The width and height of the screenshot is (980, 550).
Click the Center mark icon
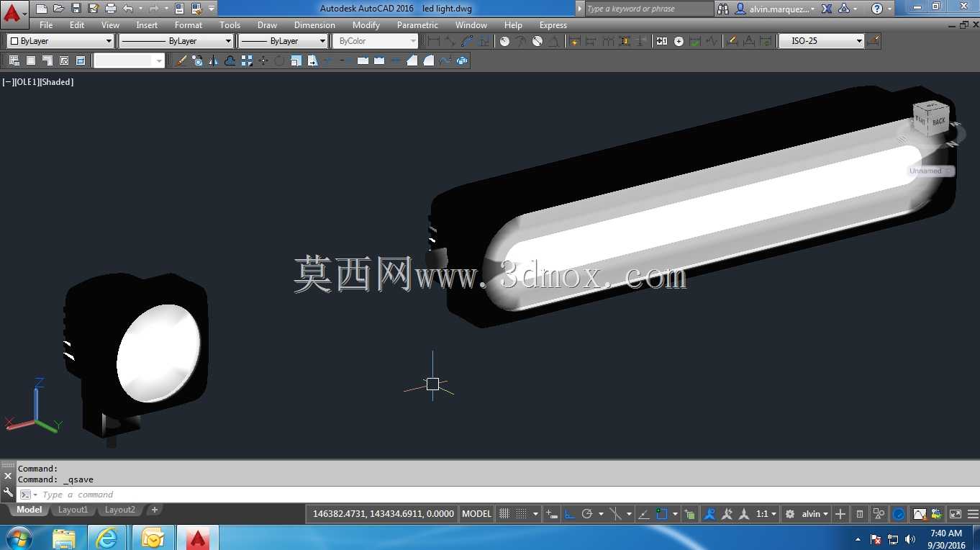(679, 41)
